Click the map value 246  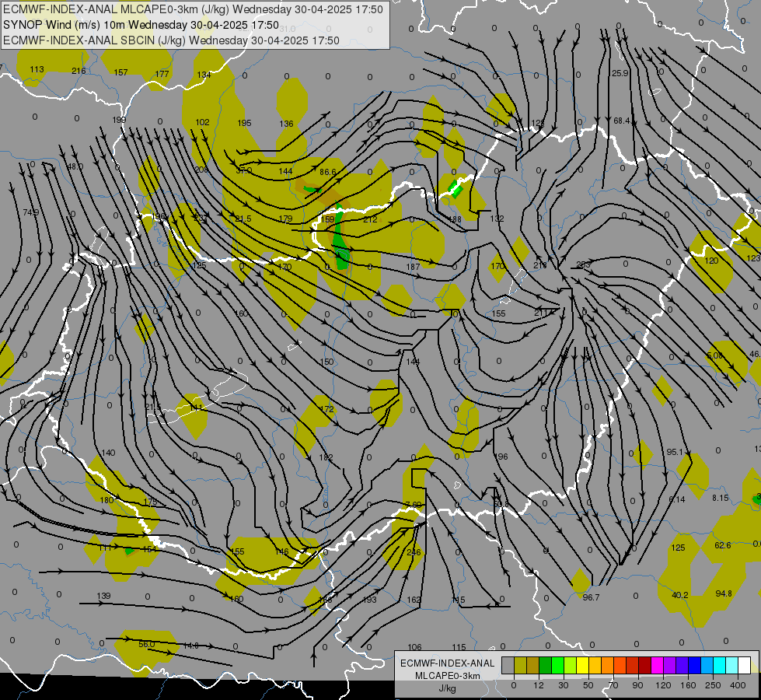click(x=414, y=552)
